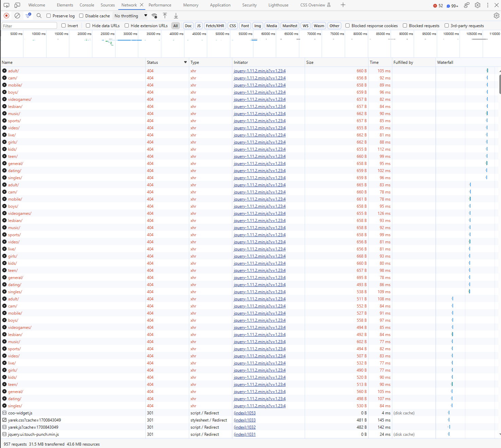Open (index):1053 initiator link
The width and height of the screenshot is (501, 448).
(245, 413)
